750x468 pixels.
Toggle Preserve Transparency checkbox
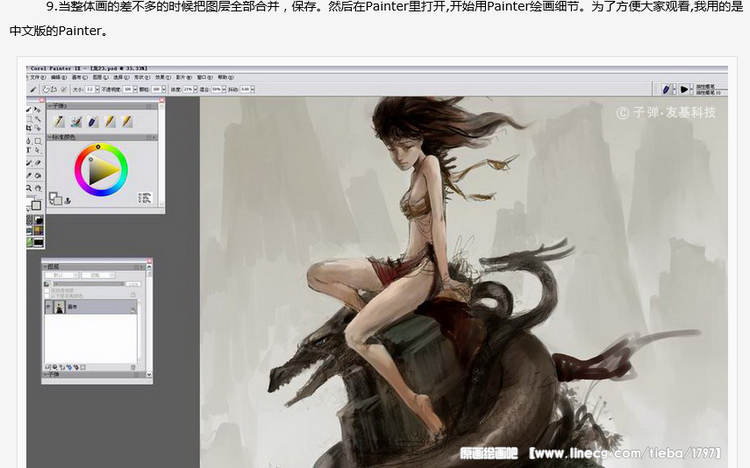[x=47, y=290]
